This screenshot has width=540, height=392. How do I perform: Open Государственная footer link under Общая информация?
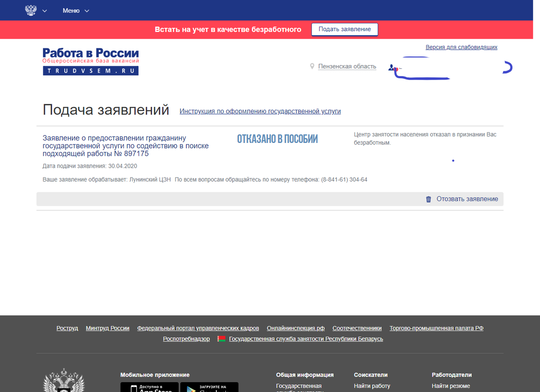click(x=299, y=386)
